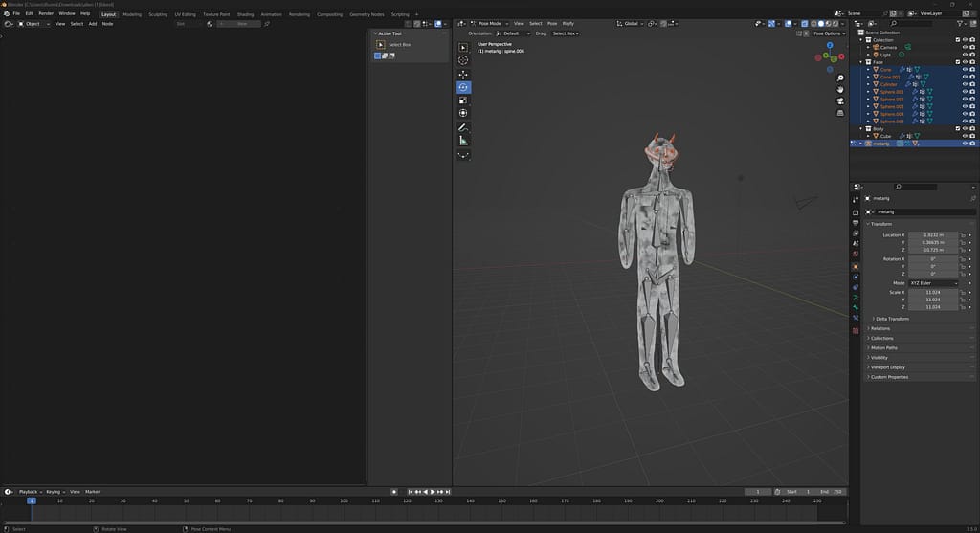Expand the Delta Transform panel

point(892,319)
